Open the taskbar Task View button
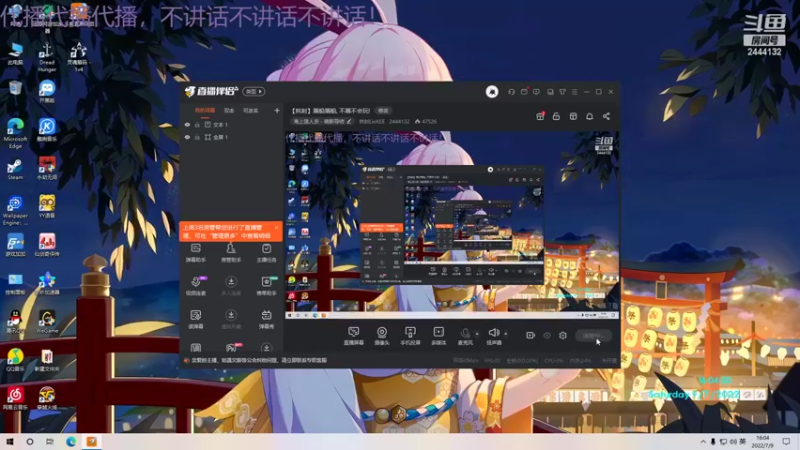The image size is (800, 450). [49, 442]
